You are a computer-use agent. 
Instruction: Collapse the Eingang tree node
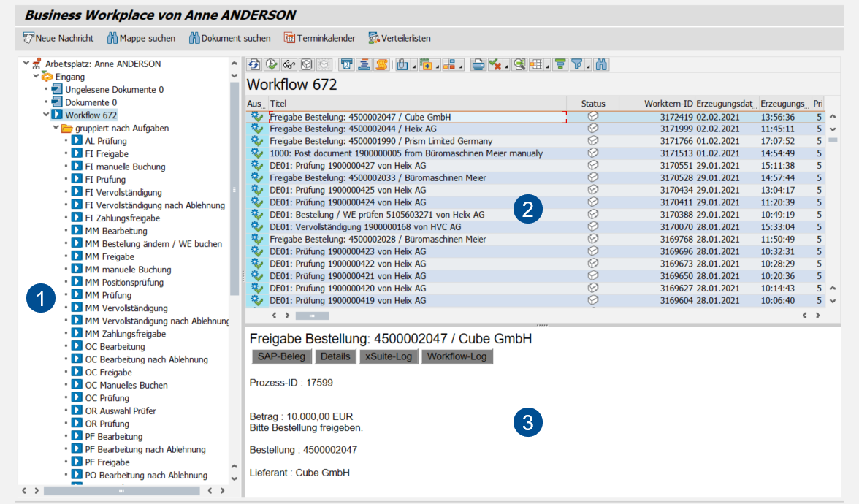tap(35, 76)
